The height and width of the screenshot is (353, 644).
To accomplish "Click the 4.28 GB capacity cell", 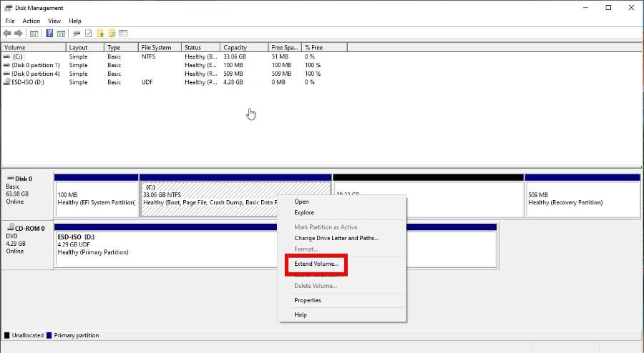I will [233, 82].
